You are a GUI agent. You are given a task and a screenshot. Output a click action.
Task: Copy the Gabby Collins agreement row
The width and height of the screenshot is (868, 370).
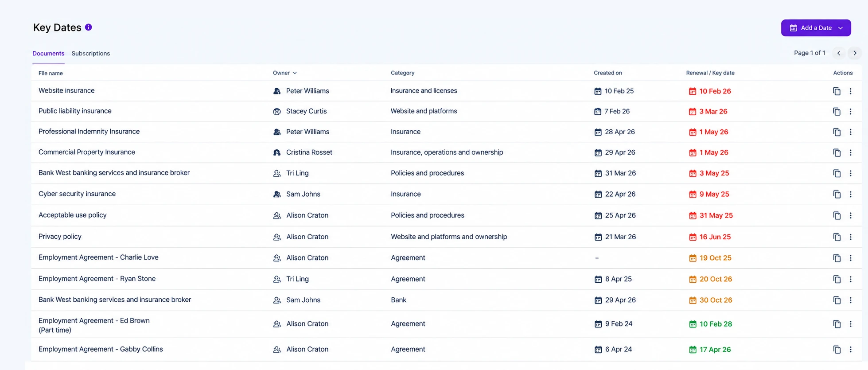click(x=837, y=349)
